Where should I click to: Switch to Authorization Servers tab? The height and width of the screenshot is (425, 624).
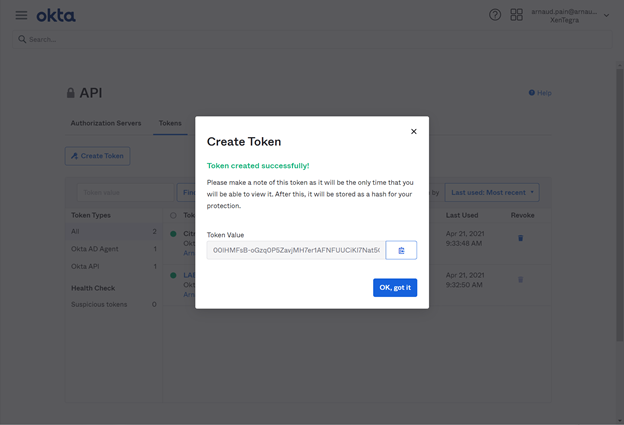[x=105, y=123]
